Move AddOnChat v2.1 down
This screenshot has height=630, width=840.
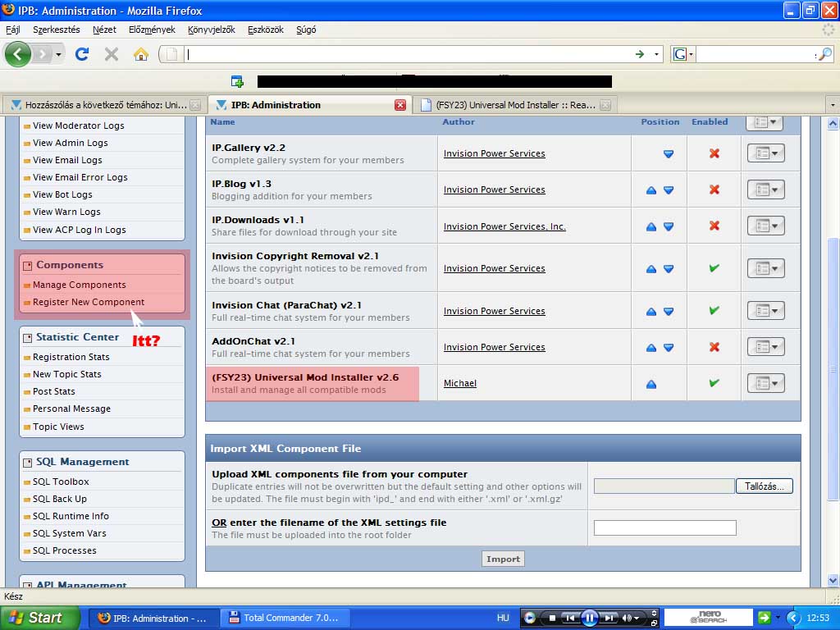coord(669,348)
